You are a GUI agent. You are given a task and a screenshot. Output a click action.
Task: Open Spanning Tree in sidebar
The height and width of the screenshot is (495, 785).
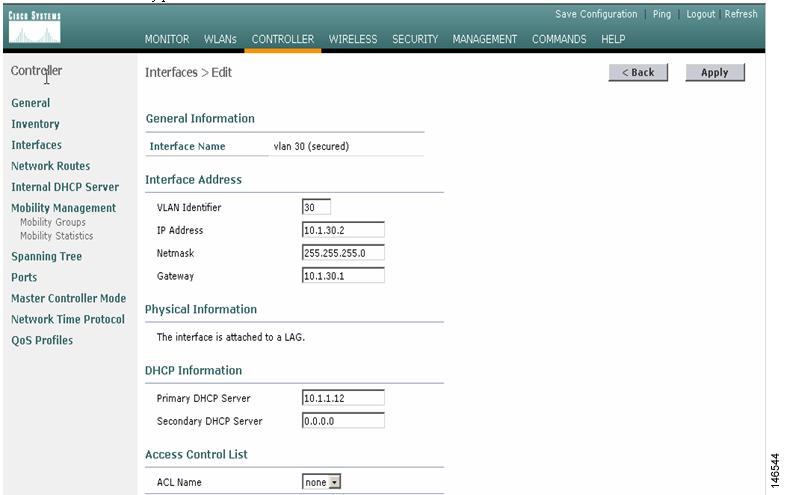[47, 256]
